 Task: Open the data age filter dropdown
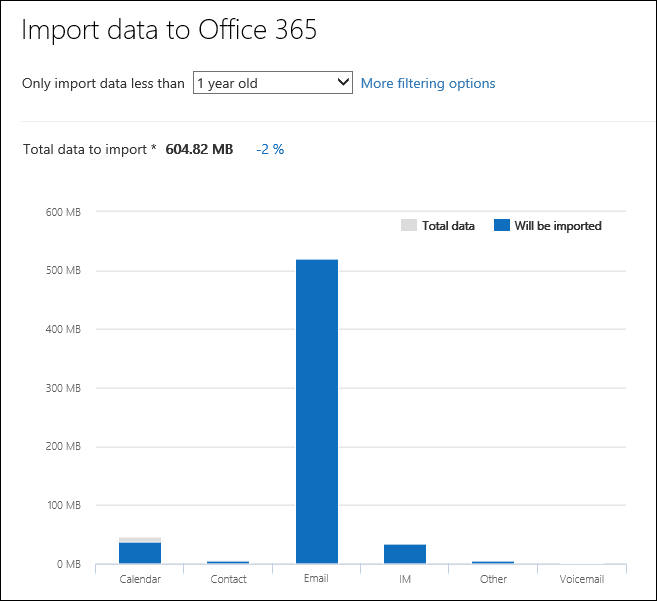273,83
